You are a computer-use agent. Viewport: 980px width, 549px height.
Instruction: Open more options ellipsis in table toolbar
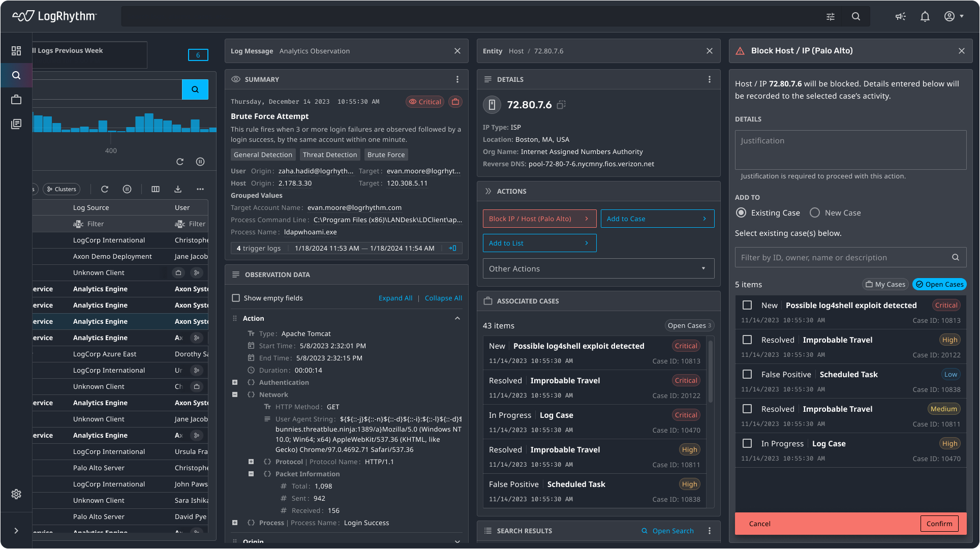tap(200, 189)
